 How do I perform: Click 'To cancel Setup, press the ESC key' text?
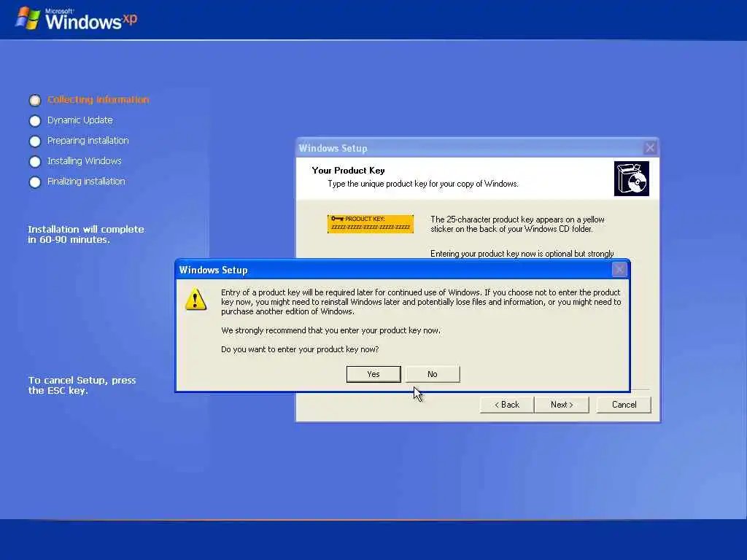click(82, 385)
